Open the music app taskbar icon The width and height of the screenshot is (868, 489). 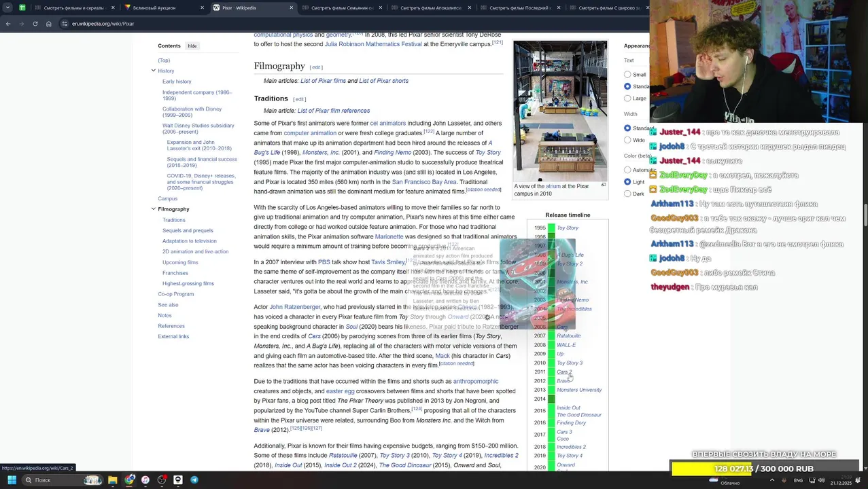coord(145,480)
